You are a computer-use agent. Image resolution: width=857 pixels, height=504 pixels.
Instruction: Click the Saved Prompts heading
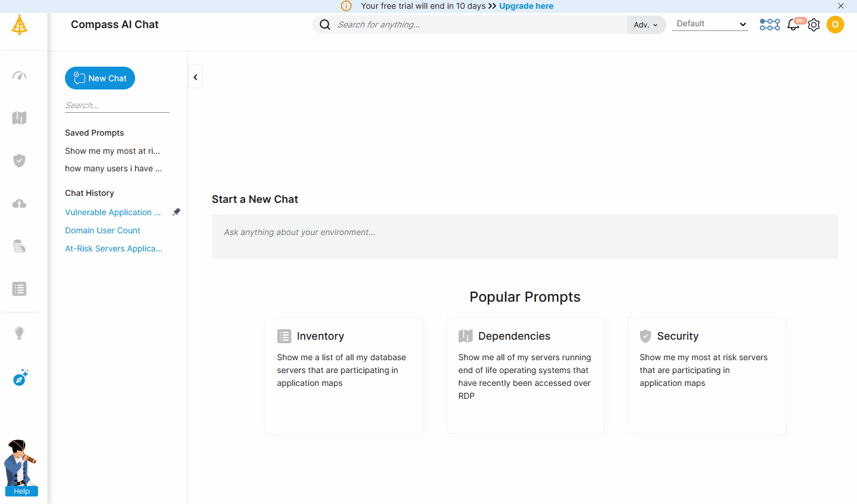pyautogui.click(x=94, y=133)
